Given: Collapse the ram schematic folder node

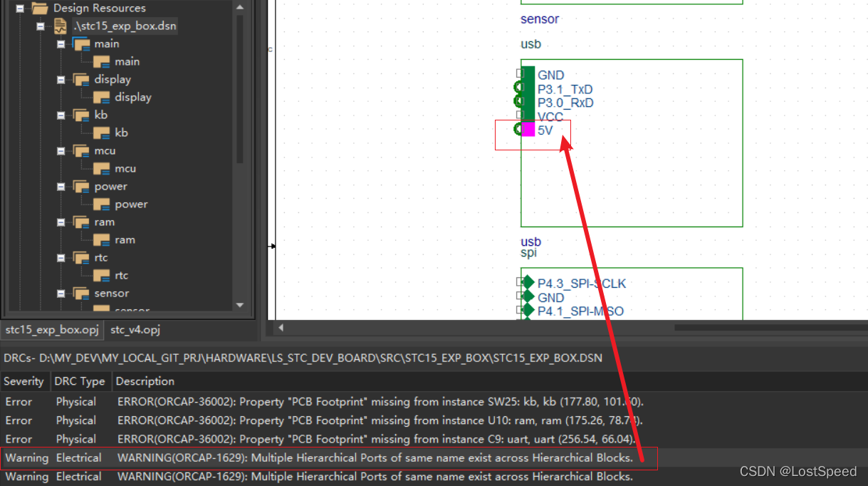Looking at the screenshot, I should (x=61, y=222).
